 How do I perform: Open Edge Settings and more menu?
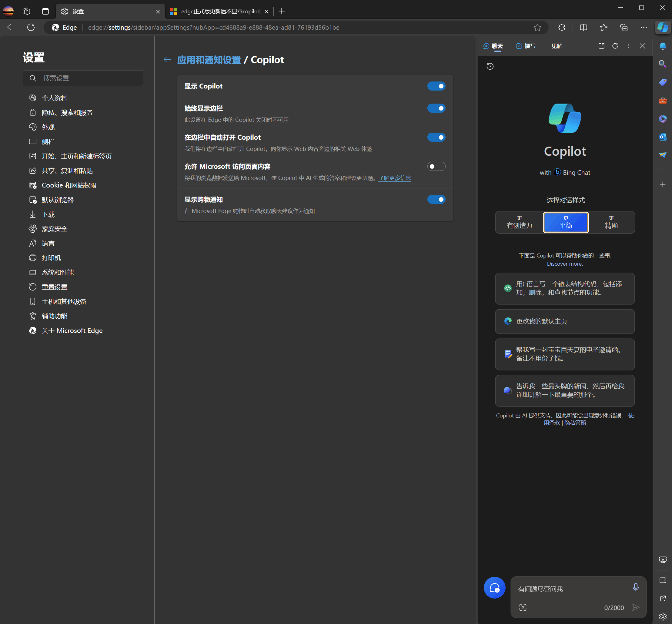tap(643, 27)
